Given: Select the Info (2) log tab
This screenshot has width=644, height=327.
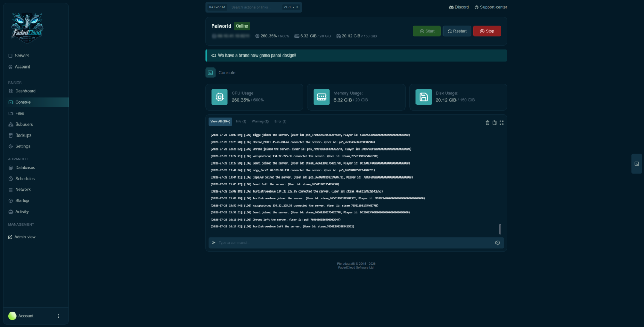Looking at the screenshot, I should 241,121.
